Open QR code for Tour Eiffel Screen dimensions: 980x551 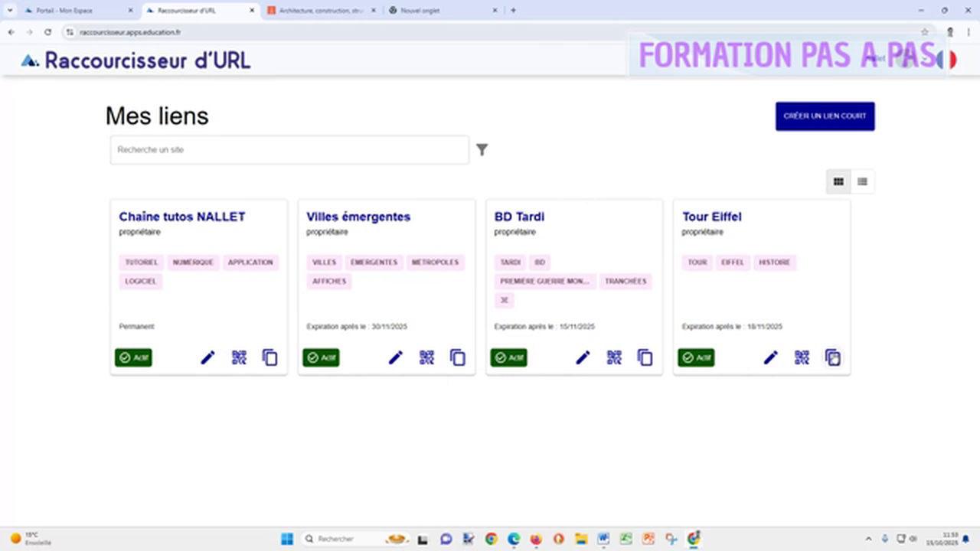pos(802,357)
